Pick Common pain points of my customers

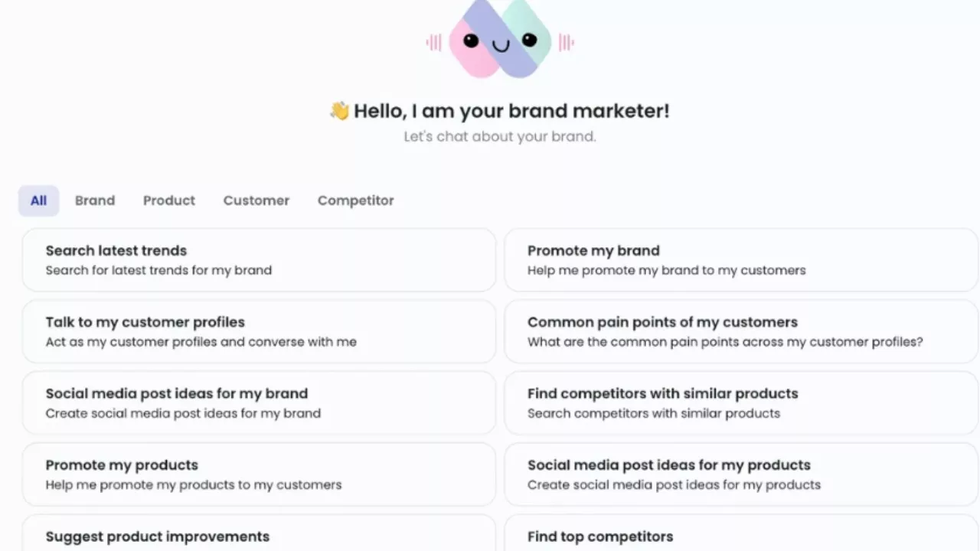point(740,331)
